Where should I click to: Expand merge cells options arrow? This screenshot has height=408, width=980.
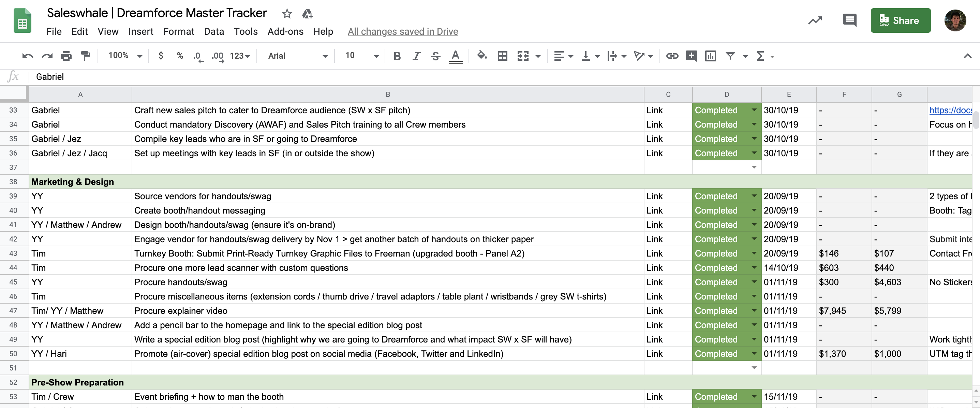click(x=537, y=56)
